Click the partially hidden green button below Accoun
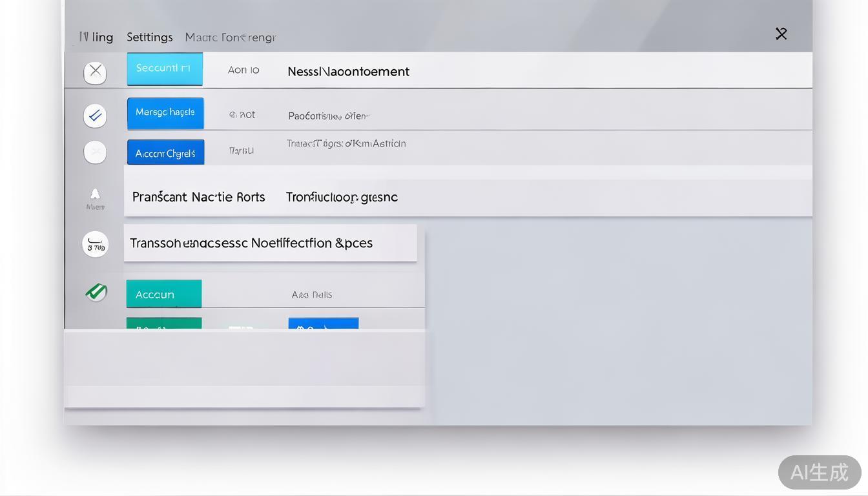Viewport: 868px width, 496px height. coord(164,324)
